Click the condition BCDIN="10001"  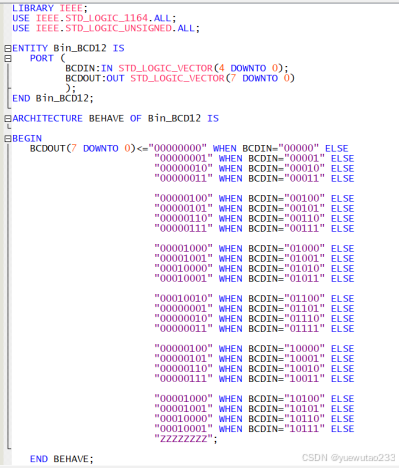point(287,358)
